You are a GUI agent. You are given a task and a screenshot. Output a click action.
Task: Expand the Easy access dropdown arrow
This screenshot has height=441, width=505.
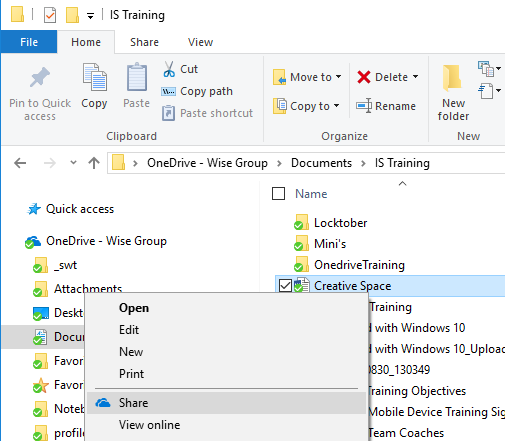coord(498,91)
